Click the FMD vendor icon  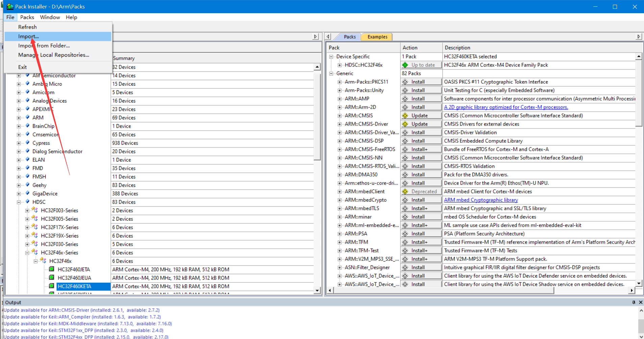27,168
